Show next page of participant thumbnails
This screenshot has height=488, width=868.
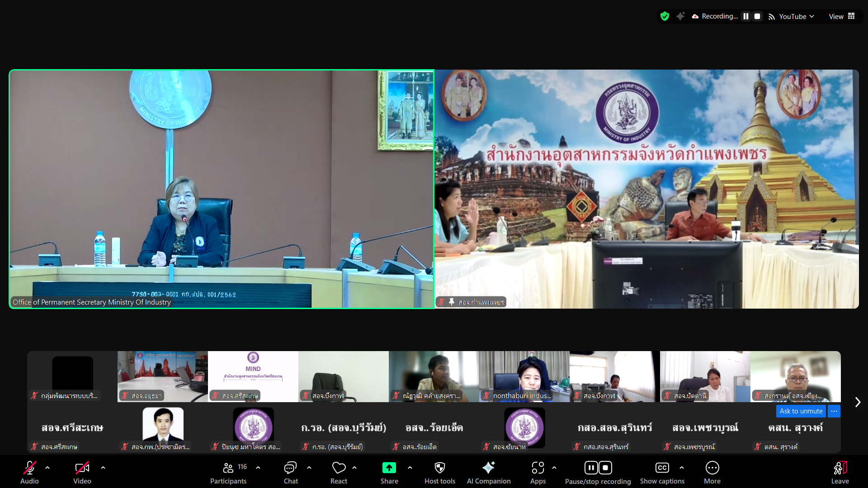click(858, 402)
